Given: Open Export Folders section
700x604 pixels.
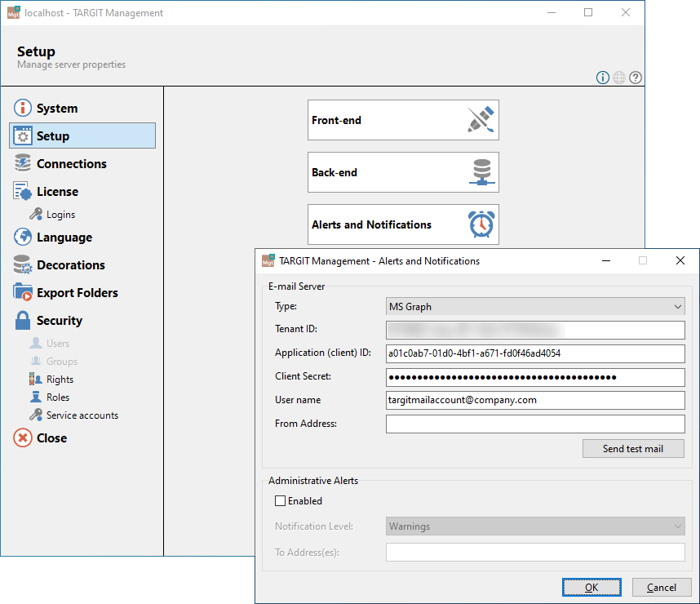Looking at the screenshot, I should coord(78,293).
